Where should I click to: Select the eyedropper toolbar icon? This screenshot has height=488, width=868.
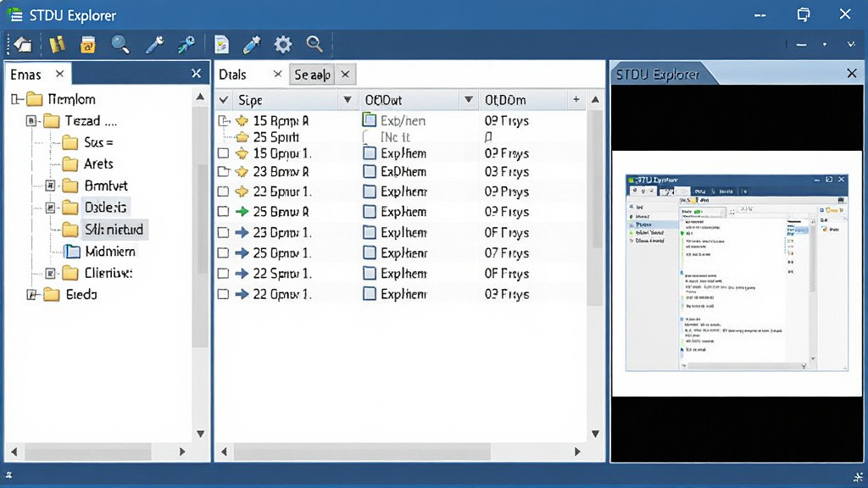pos(251,44)
